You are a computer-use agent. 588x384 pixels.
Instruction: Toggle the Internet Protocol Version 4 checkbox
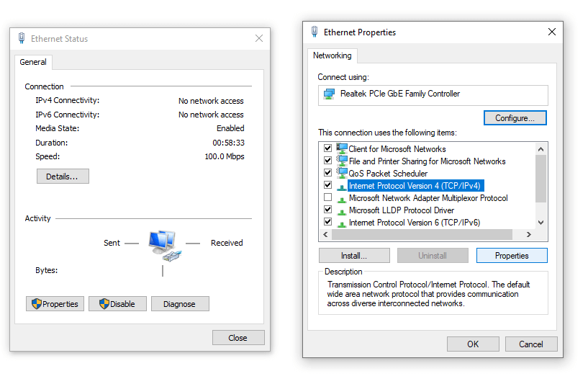click(327, 184)
